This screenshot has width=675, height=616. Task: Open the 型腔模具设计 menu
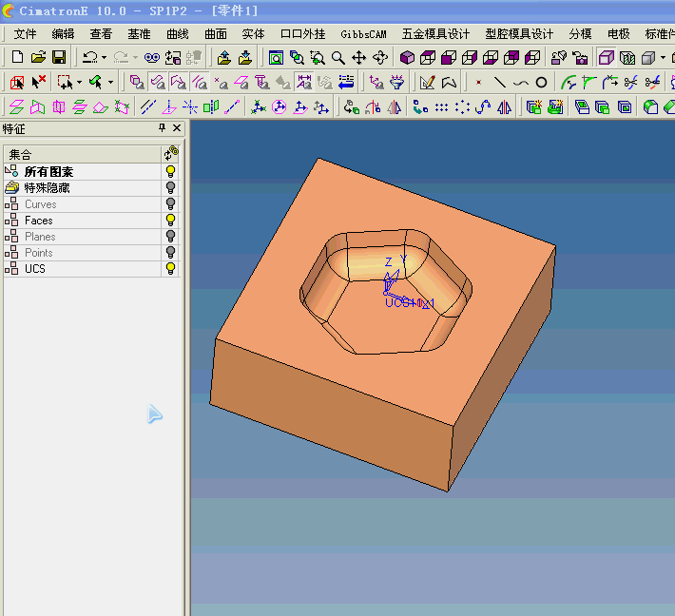519,34
